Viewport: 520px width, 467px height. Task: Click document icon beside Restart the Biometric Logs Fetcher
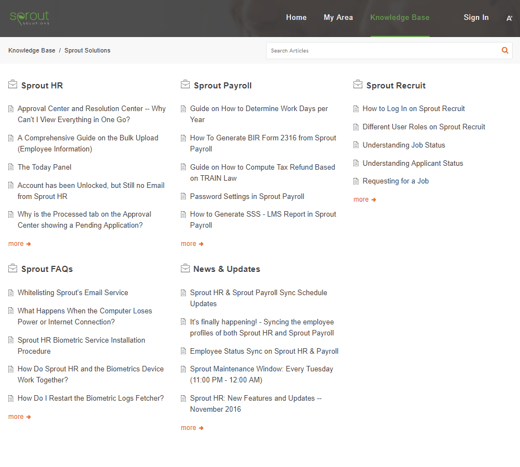coord(11,398)
